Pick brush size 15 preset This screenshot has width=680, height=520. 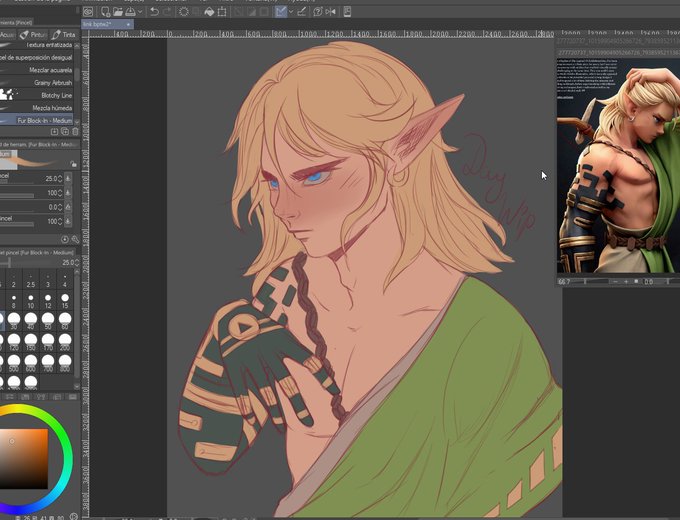(65, 301)
